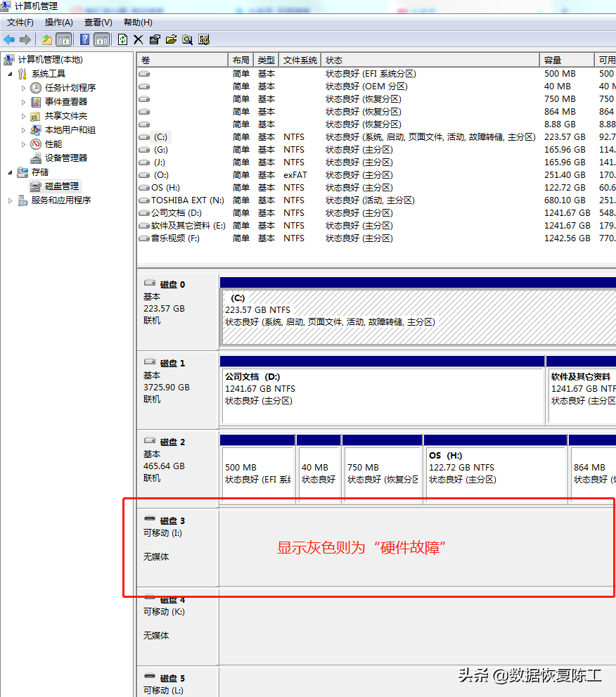Select the (O:) exFAT volume row
The height and width of the screenshot is (697, 616).
tap(376, 175)
